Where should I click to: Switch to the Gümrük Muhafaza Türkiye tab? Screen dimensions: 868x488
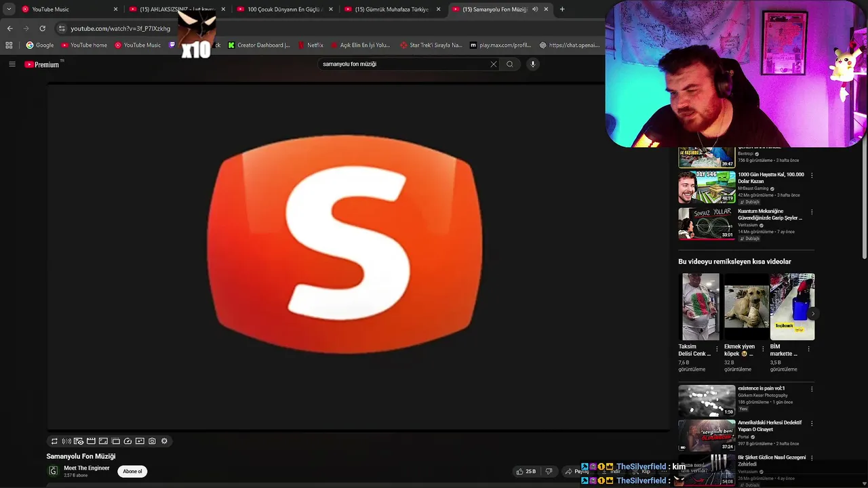392,9
